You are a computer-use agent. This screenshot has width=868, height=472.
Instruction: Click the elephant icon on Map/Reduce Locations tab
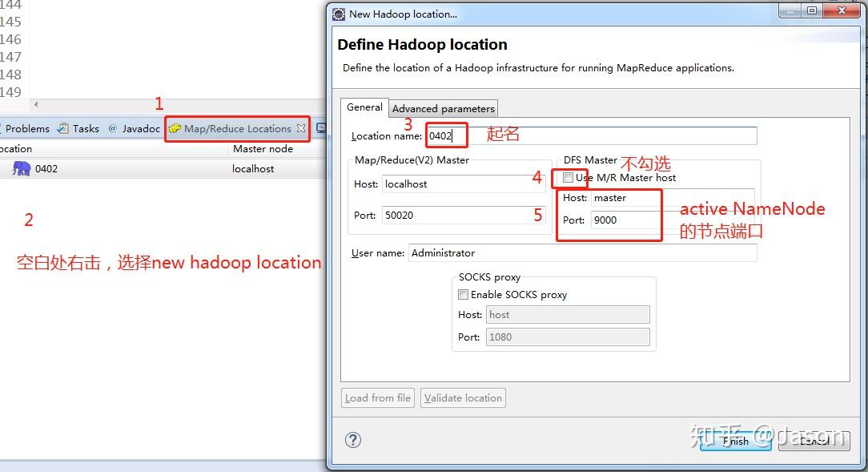point(176,128)
